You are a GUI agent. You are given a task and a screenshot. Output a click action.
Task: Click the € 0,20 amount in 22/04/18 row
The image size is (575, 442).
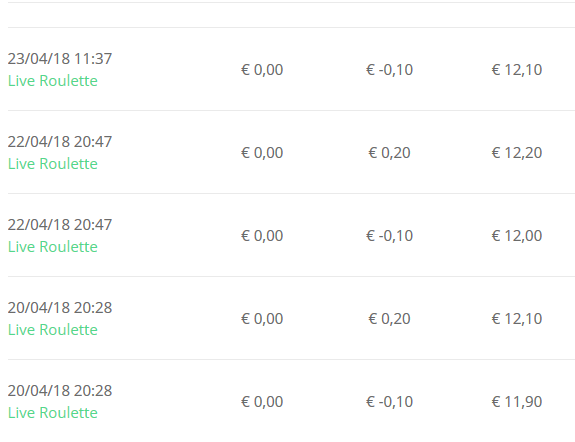click(x=389, y=153)
